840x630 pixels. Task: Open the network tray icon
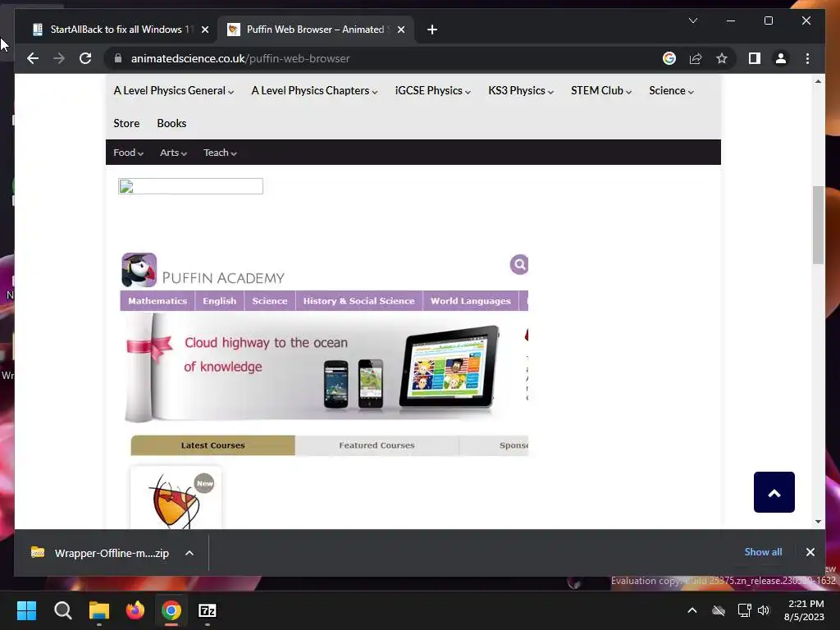[x=744, y=610]
